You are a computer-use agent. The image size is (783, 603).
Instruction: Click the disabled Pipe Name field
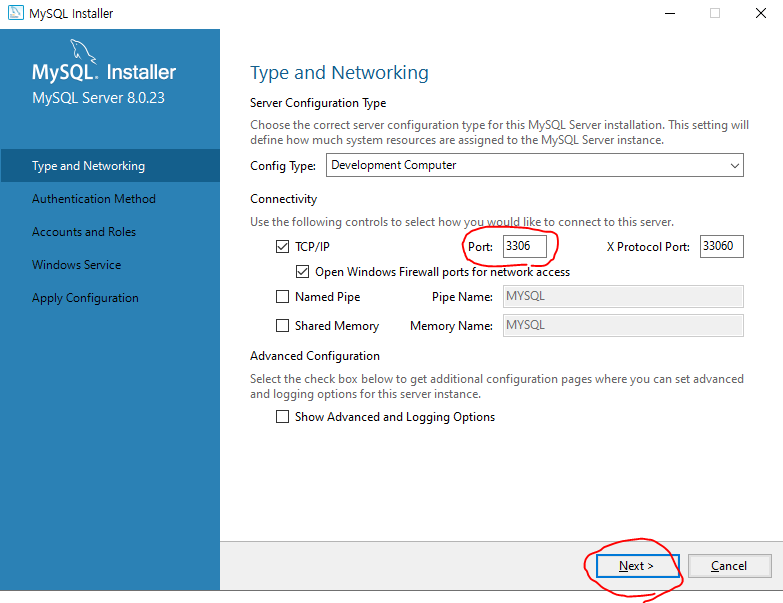click(x=623, y=297)
